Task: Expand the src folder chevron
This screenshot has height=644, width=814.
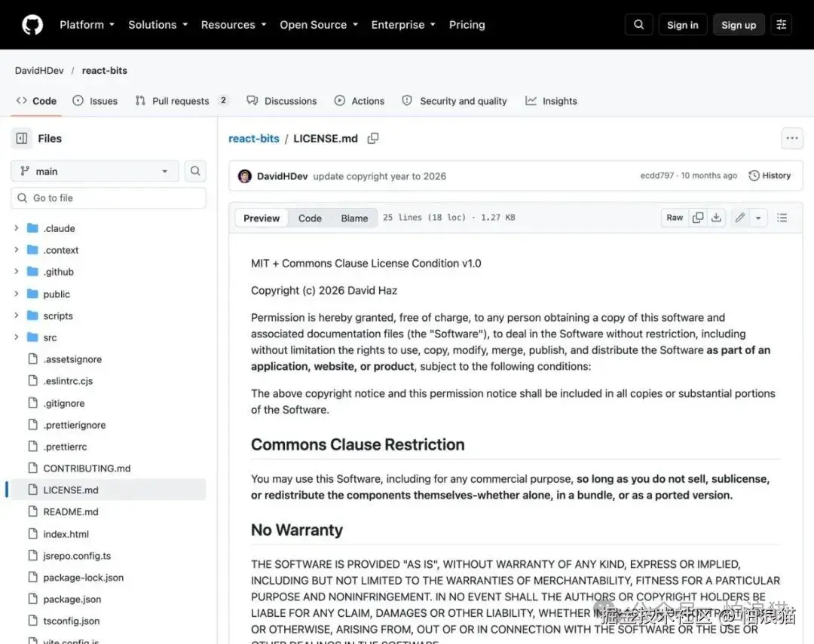Action: point(16,337)
